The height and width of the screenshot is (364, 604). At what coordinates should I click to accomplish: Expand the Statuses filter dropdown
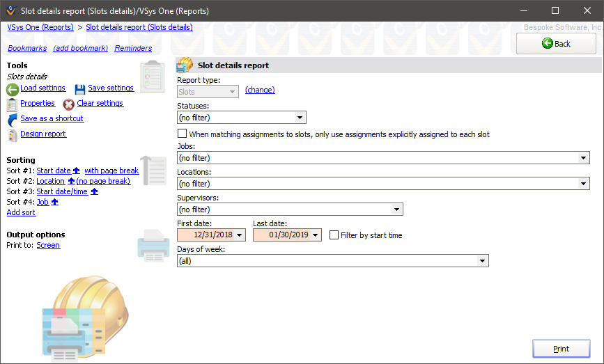coord(300,118)
